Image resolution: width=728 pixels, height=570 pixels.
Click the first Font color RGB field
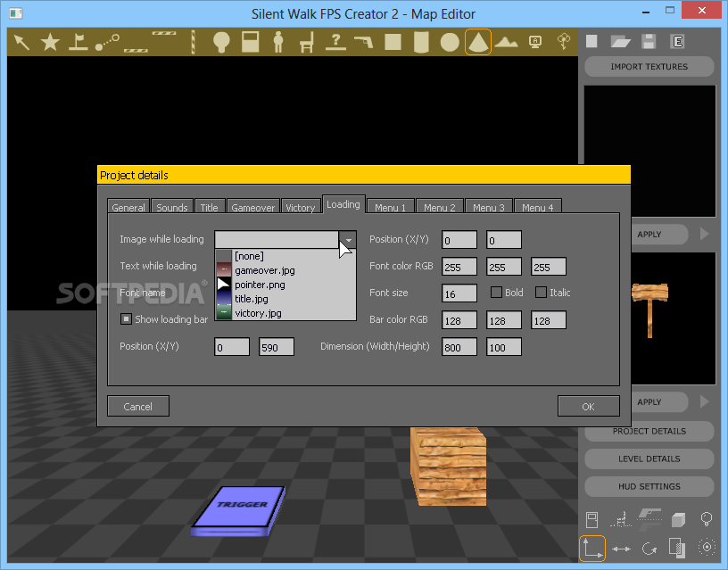(459, 267)
